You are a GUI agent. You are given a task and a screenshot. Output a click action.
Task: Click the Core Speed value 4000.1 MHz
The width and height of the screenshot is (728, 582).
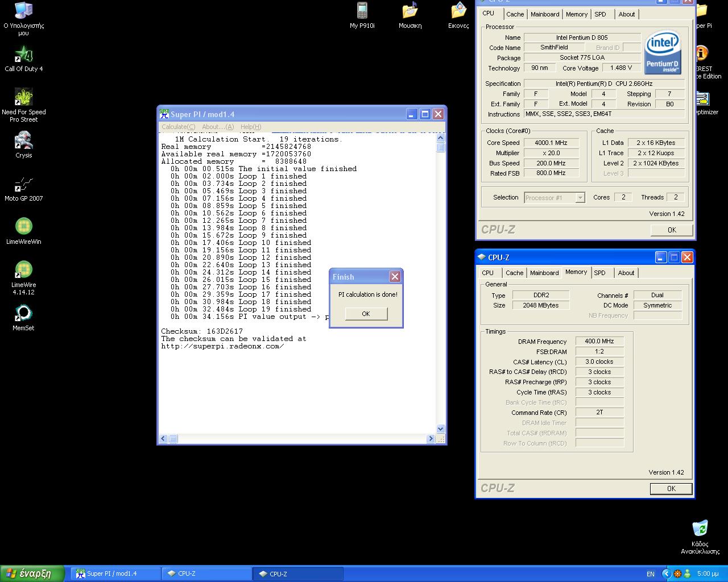551,143
